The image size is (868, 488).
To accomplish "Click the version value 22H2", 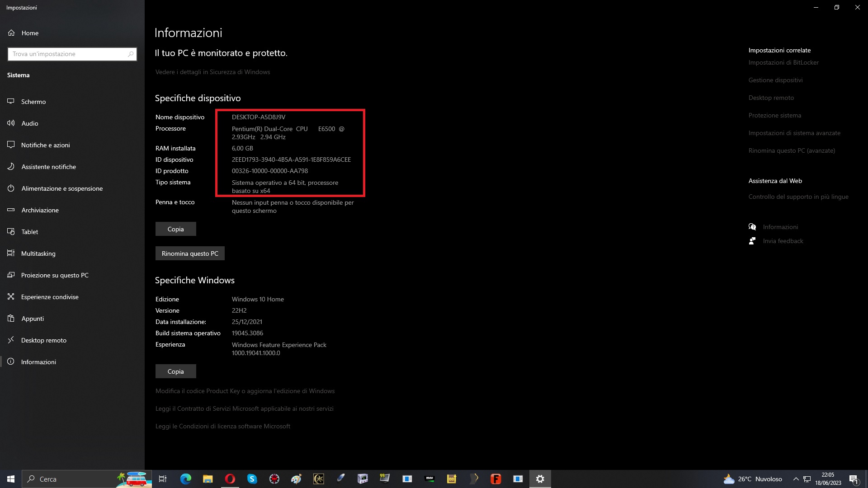I will 239,310.
